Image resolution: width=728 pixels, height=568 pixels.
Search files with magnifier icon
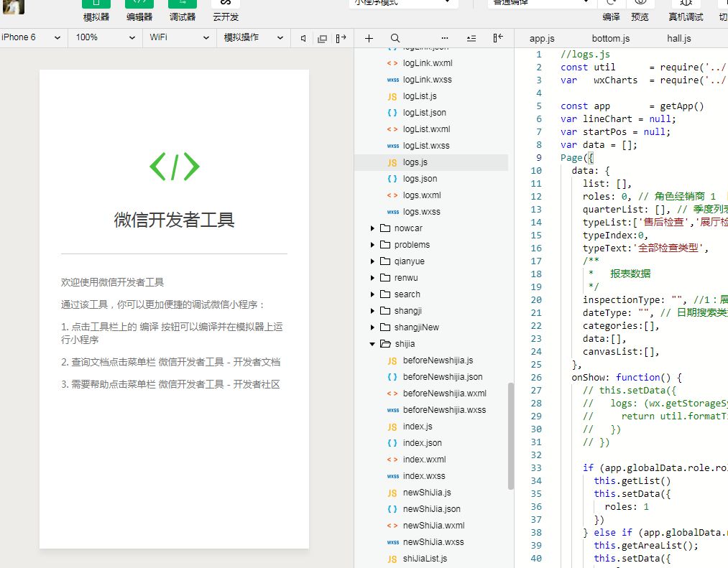(395, 39)
